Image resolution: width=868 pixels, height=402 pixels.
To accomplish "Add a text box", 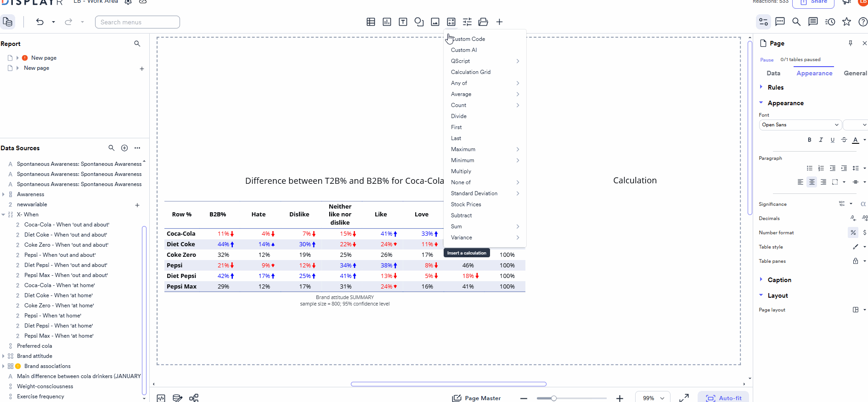I will [x=403, y=22].
